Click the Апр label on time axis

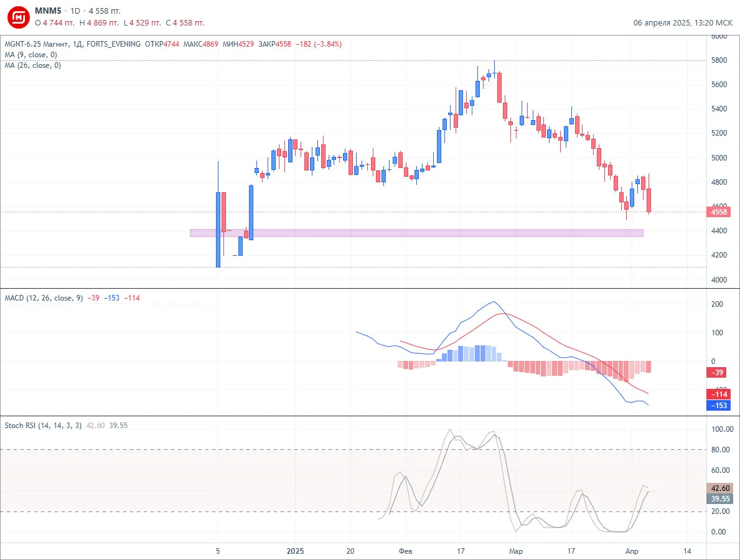coord(632,551)
